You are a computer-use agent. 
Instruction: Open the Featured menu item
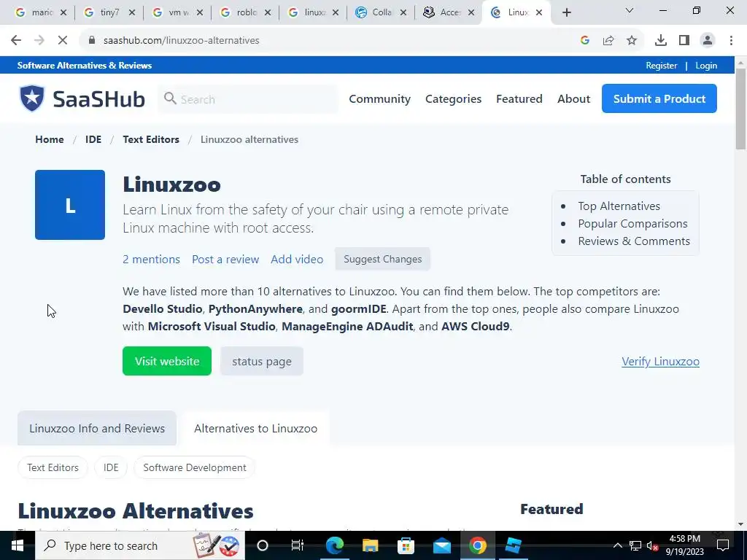519,99
